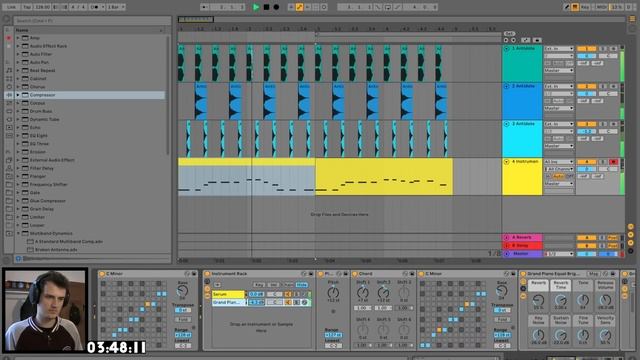Toggle the computer MIDI keyboard icon
640x360 pixels.
click(x=575, y=7)
